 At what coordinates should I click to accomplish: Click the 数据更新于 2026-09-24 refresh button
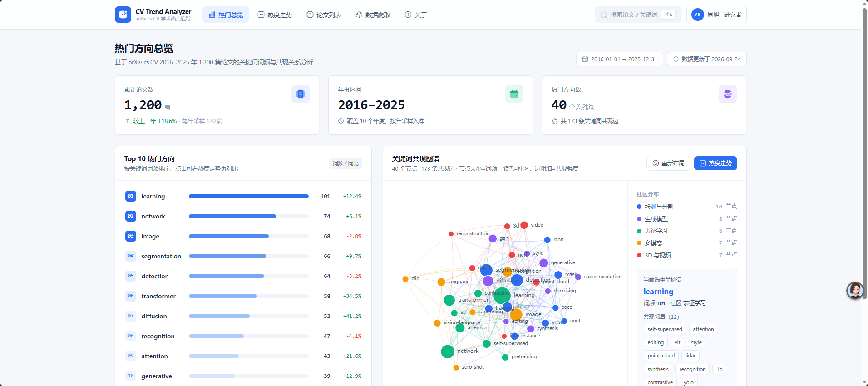tap(707, 59)
